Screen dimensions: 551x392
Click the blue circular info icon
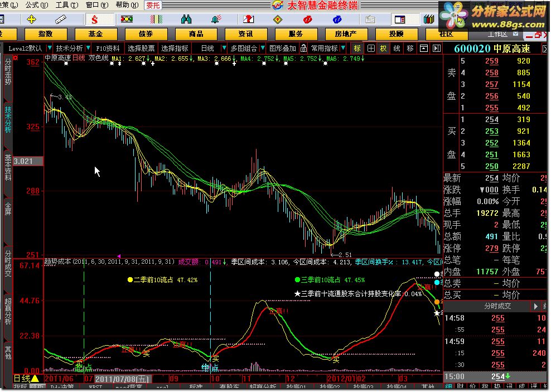coord(337,20)
